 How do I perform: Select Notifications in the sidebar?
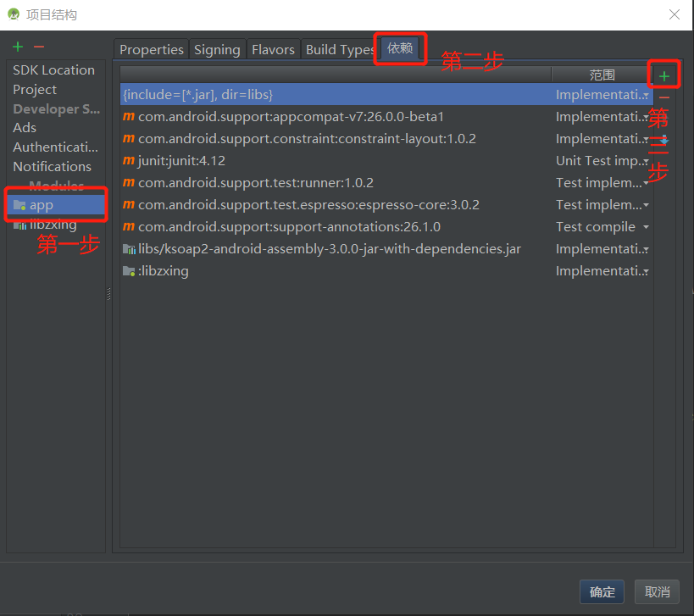[x=53, y=166]
